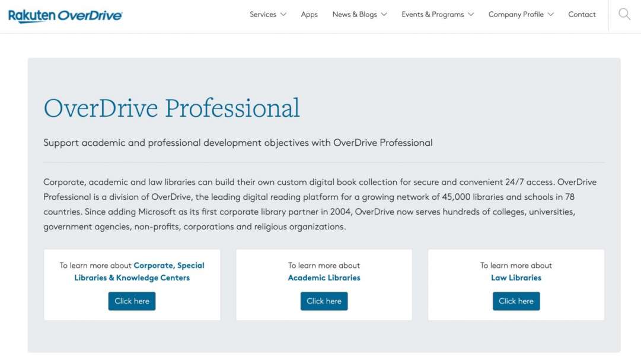This screenshot has width=641, height=364.
Task: Follow the Academic Libraries link
Action: (x=324, y=277)
